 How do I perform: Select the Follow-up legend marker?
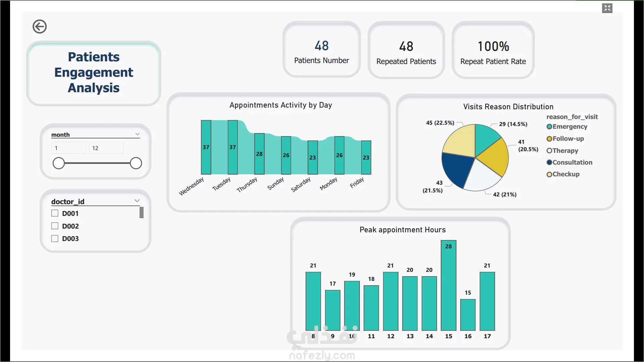(549, 139)
